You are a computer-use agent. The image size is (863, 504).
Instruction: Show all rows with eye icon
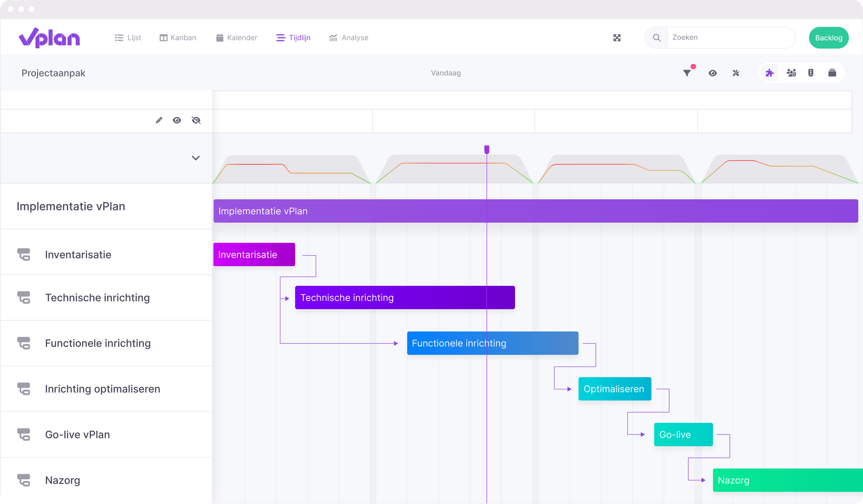(x=177, y=120)
